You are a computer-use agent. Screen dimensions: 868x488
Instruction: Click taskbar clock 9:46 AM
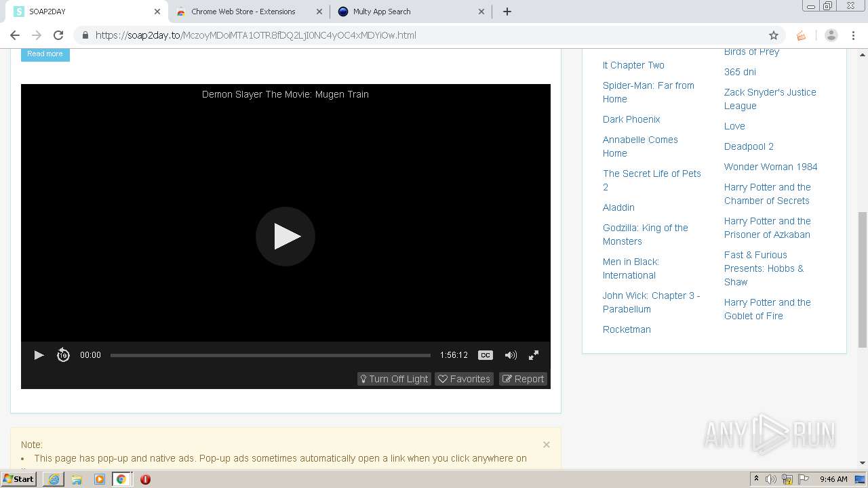pos(833,479)
